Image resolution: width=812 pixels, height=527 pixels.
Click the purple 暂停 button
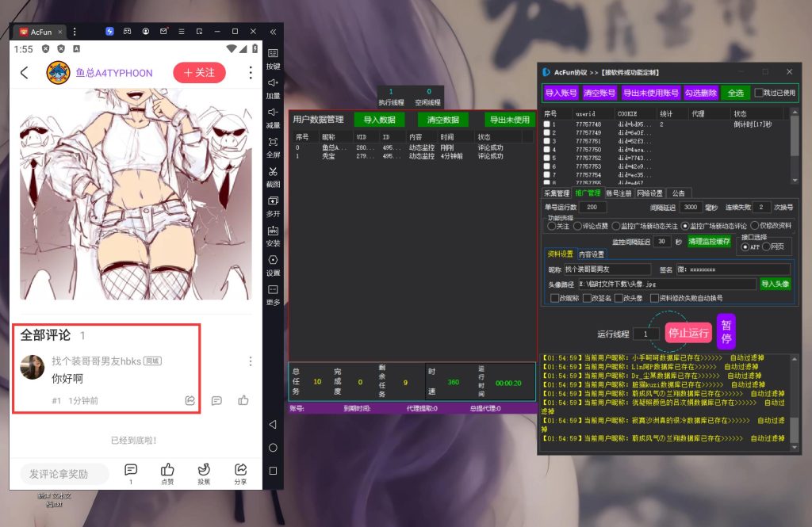[x=726, y=332]
